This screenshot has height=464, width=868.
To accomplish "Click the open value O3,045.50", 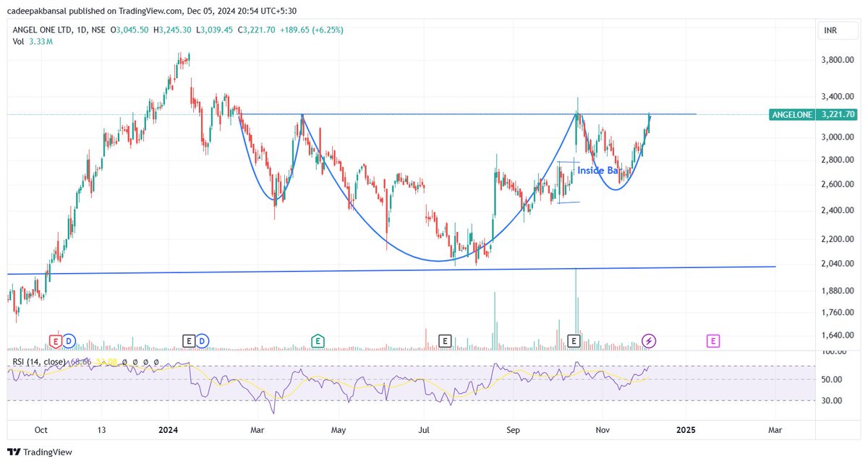I will 131,30.
